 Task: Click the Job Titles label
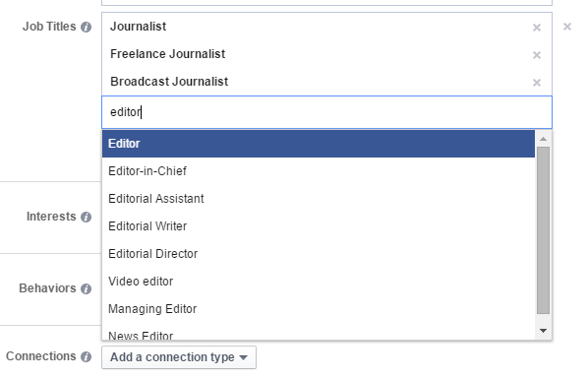(49, 27)
